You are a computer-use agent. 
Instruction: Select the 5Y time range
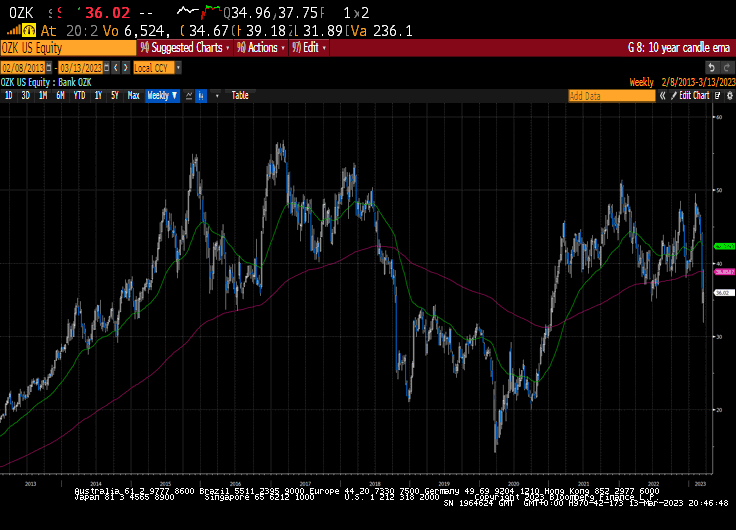(x=115, y=96)
